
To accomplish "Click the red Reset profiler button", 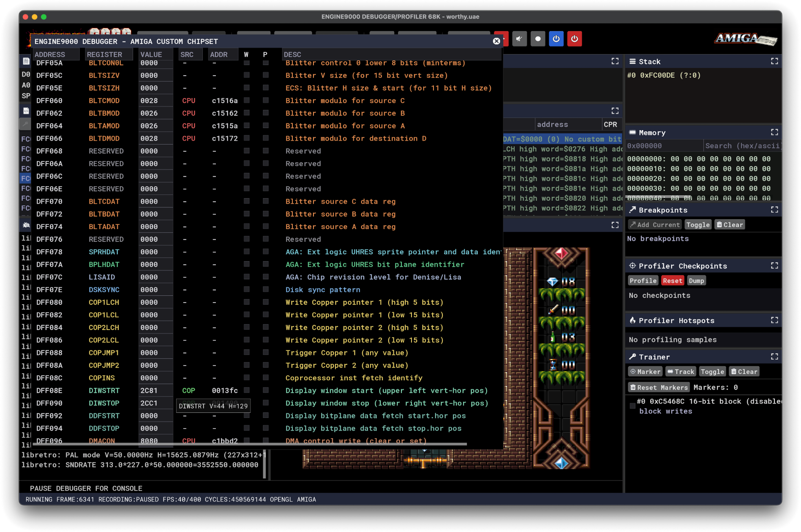I will (672, 281).
